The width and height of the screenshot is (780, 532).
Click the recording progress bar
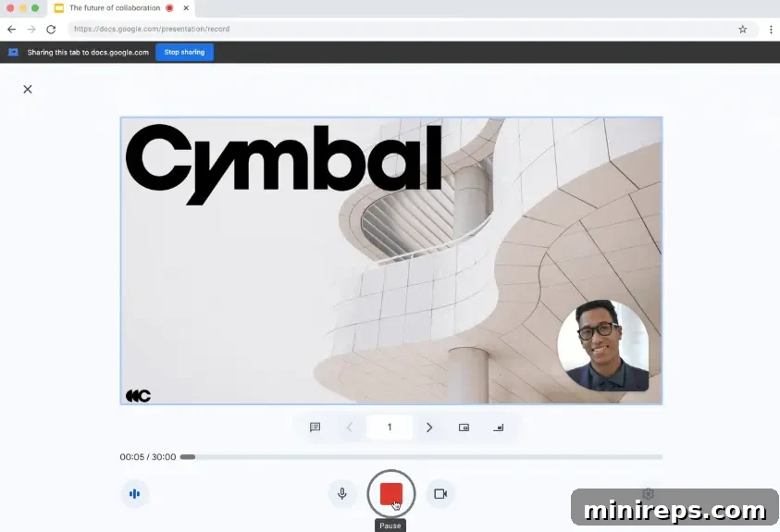click(421, 456)
